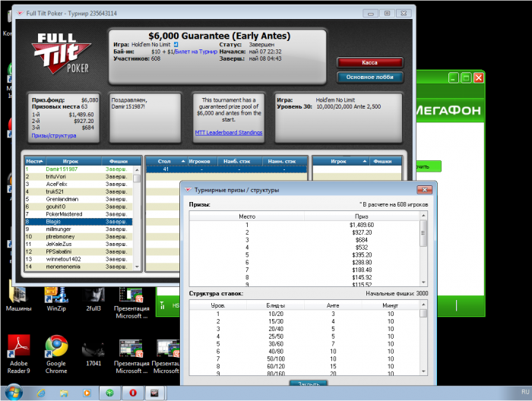Select player ptrebmoney row
This screenshot has width=532, height=401.
pos(79,237)
